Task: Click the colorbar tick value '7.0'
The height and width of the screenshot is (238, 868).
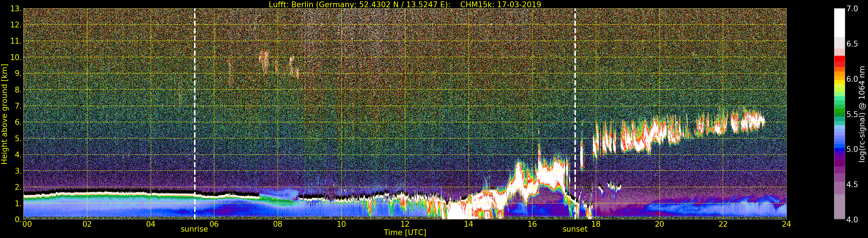Action: (x=852, y=9)
